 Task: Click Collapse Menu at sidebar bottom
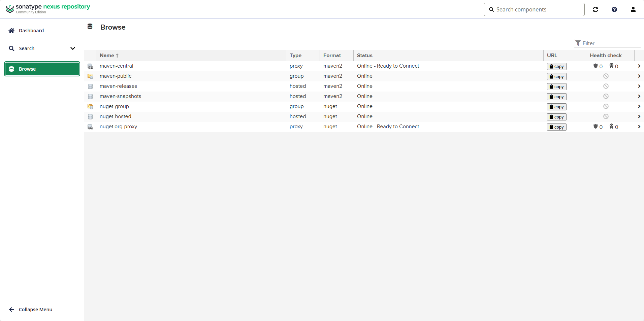tap(35, 310)
